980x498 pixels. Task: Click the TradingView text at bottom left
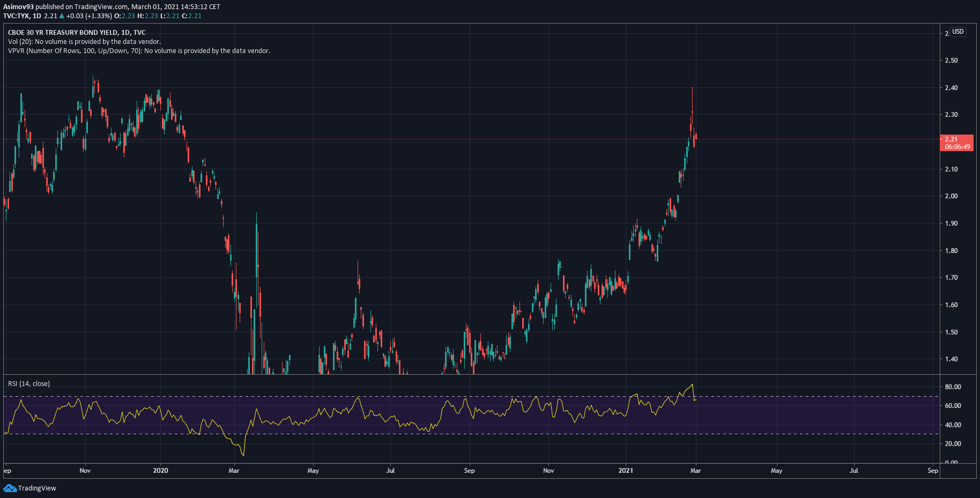pyautogui.click(x=37, y=488)
